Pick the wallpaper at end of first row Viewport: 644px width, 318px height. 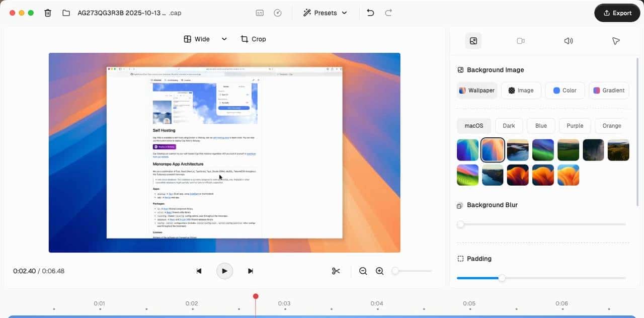click(618, 150)
